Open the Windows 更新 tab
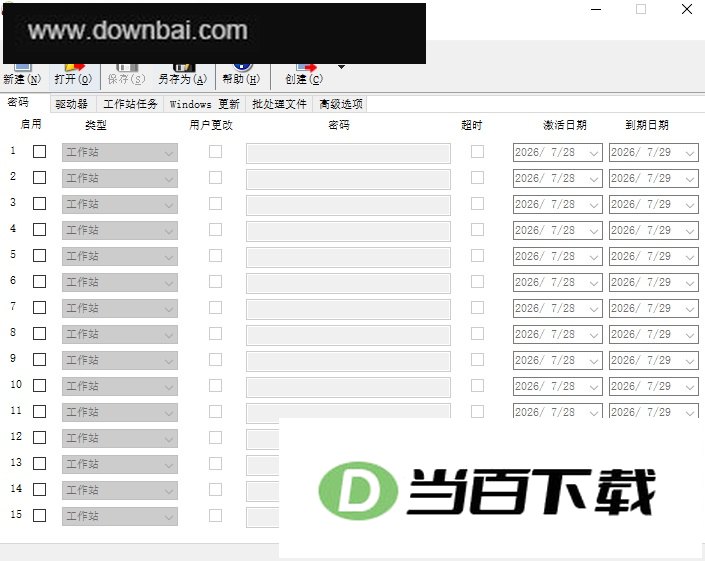 click(205, 104)
